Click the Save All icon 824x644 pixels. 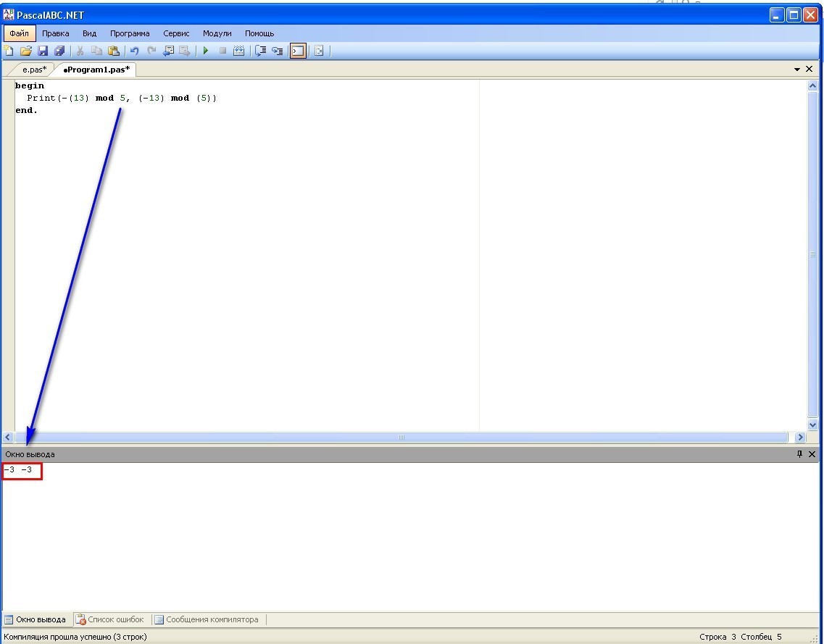click(x=59, y=51)
